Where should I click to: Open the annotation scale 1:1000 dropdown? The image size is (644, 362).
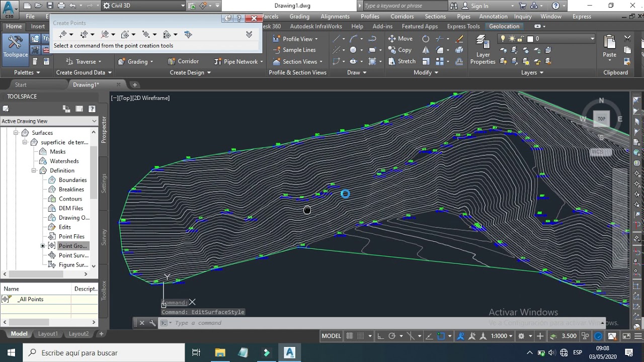(x=502, y=336)
